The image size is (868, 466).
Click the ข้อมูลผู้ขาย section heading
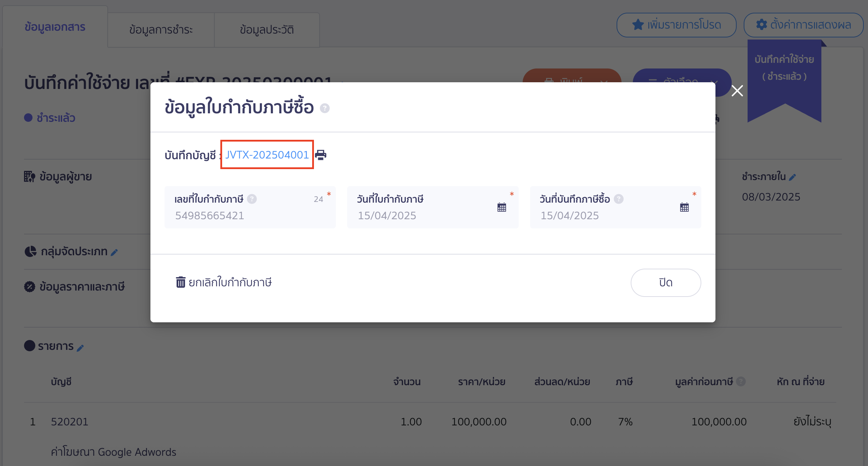66,177
